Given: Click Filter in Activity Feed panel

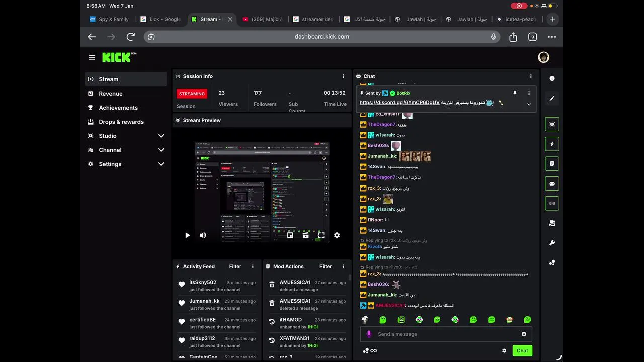Looking at the screenshot, I should [x=235, y=266].
